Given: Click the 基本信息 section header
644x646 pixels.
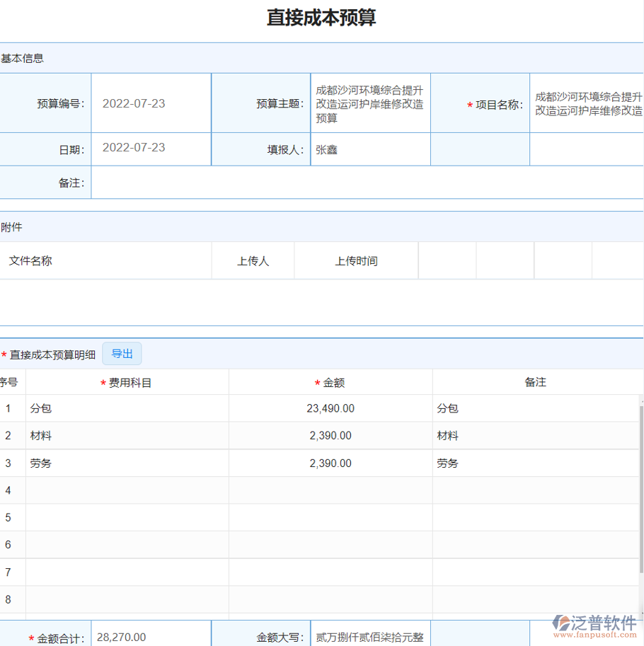Looking at the screenshot, I should click(x=22, y=58).
